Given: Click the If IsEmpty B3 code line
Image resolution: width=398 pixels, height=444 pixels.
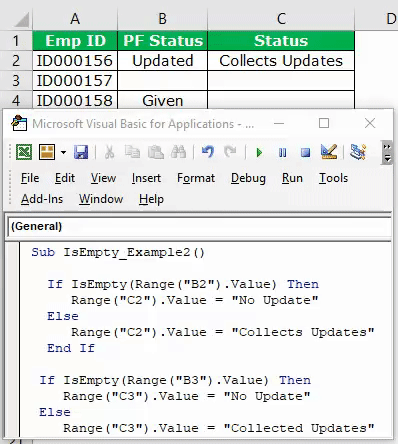Looking at the screenshot, I should pos(175,380).
